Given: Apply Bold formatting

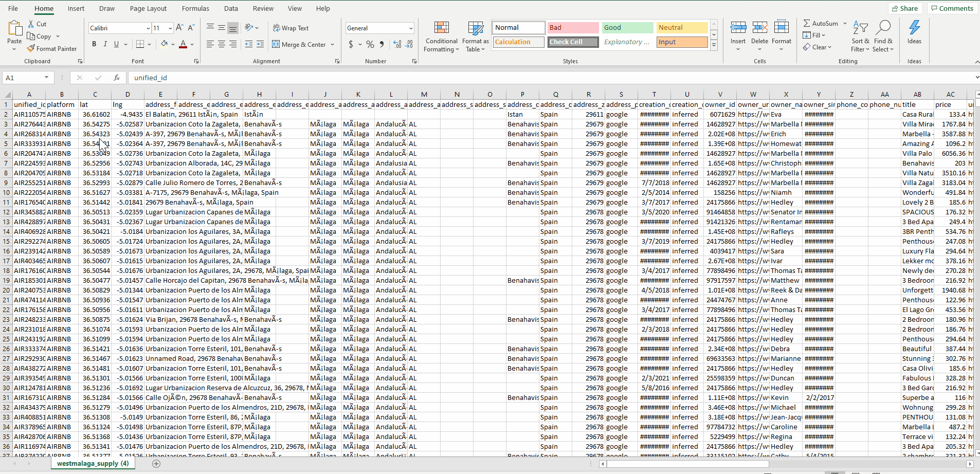Looking at the screenshot, I should (x=94, y=44).
